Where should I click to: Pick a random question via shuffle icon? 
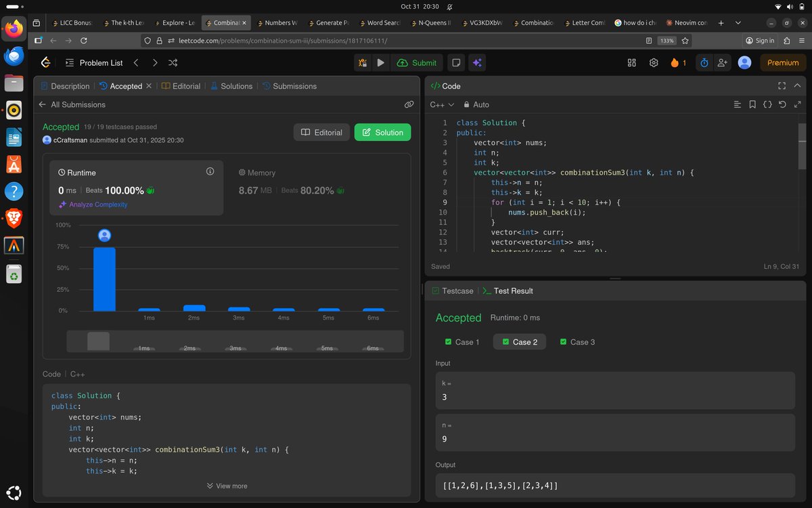click(x=173, y=62)
